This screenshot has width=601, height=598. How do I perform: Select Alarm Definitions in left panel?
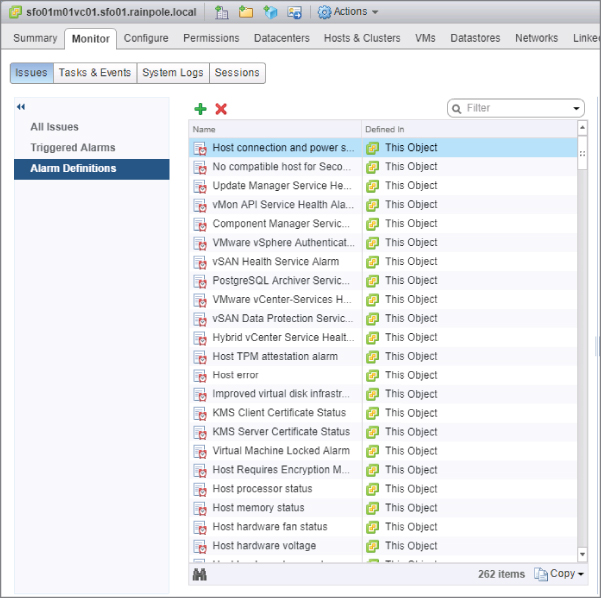[x=92, y=169]
